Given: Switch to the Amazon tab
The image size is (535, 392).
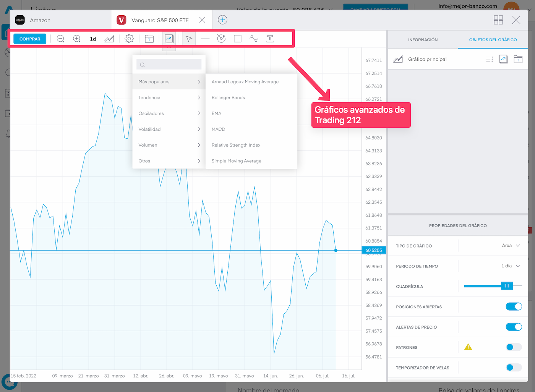Looking at the screenshot, I should coord(60,20).
